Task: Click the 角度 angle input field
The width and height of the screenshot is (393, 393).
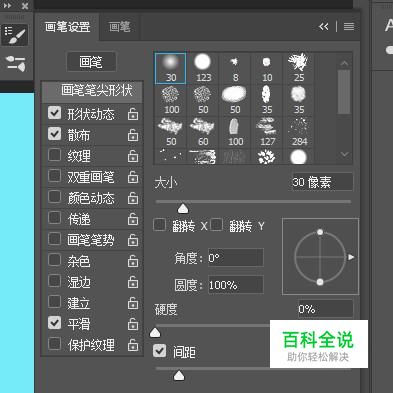Action: point(235,258)
